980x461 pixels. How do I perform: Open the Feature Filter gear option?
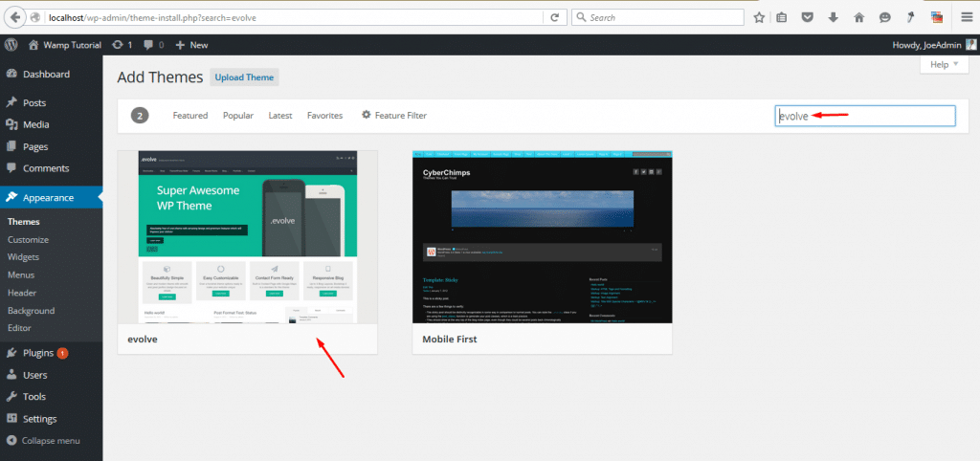click(394, 116)
